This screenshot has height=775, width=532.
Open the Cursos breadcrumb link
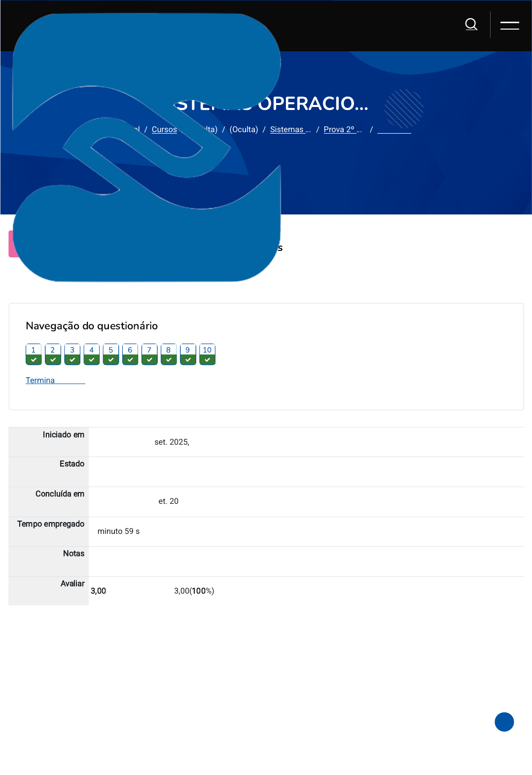164,129
